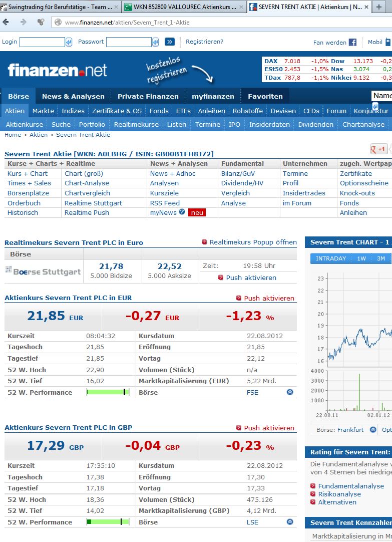Enable push on Stuttgart realtime quote
Screen dimensions: 392x542
pyautogui.click(x=247, y=278)
